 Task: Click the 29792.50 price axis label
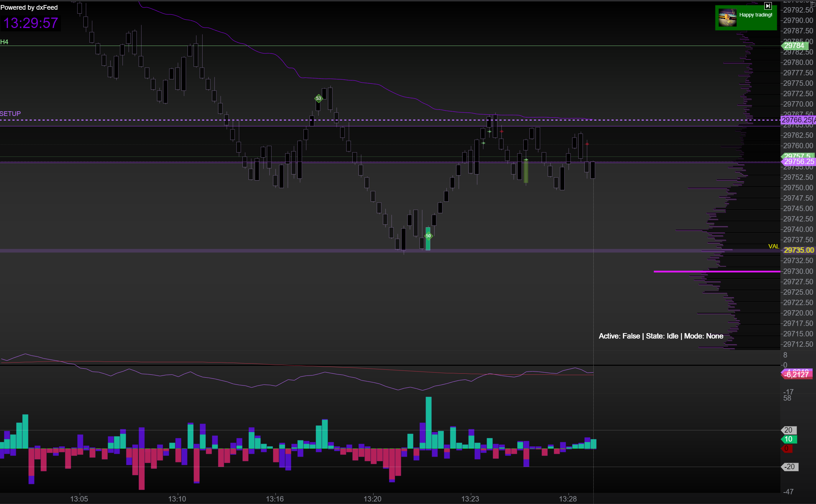798,10
